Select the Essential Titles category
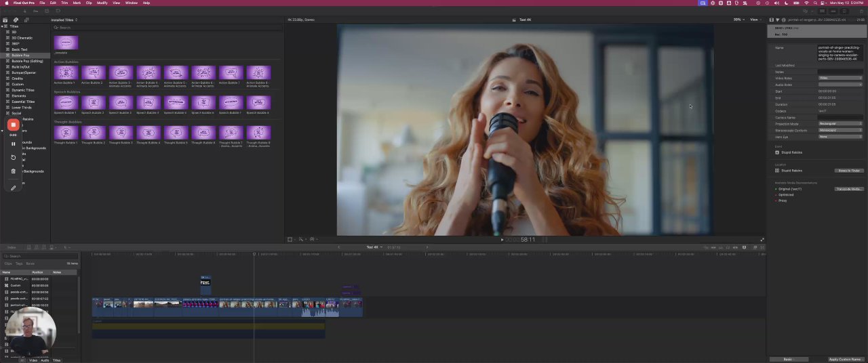This screenshot has height=363, width=868. pyautogui.click(x=23, y=102)
